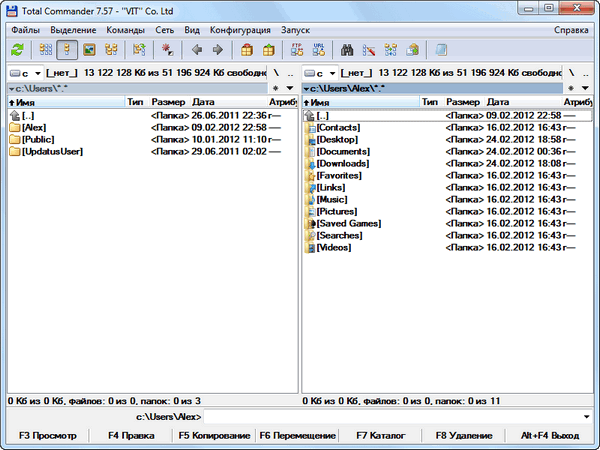Click the green Refresh panel icon
600x450 pixels.
click(17, 49)
